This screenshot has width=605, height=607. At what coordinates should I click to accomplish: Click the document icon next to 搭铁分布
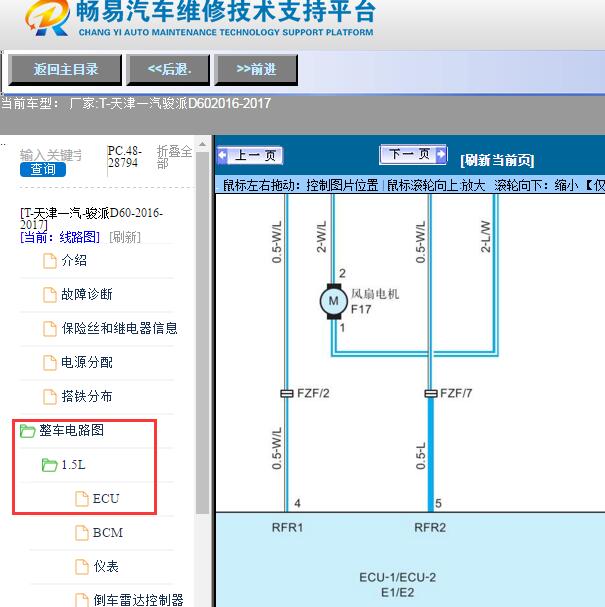50,397
